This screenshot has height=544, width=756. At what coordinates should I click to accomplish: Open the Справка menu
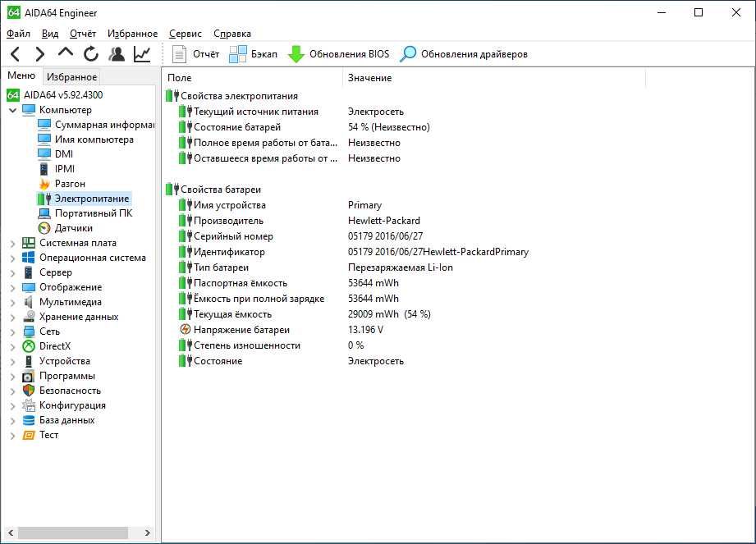(x=232, y=34)
